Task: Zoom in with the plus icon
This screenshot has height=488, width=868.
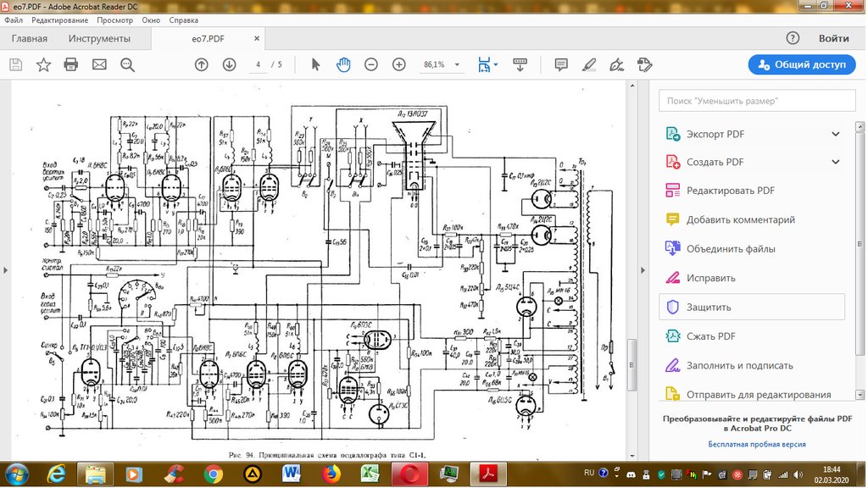Action: (x=399, y=64)
